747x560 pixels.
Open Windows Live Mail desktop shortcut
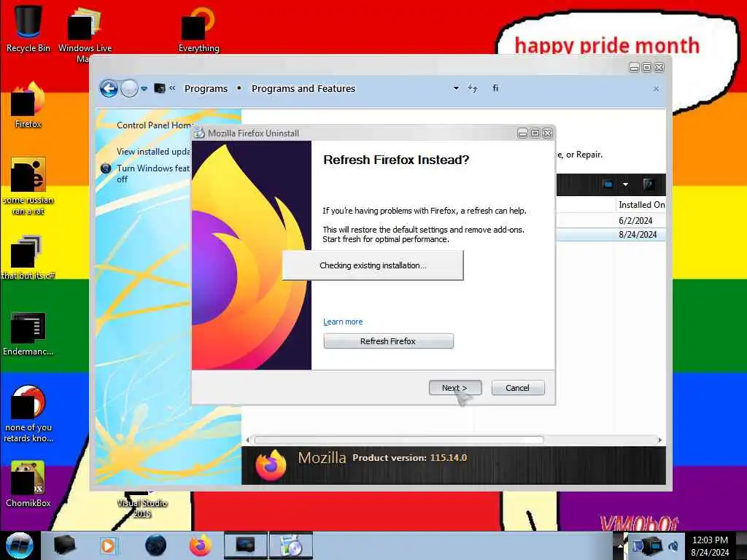(85, 34)
